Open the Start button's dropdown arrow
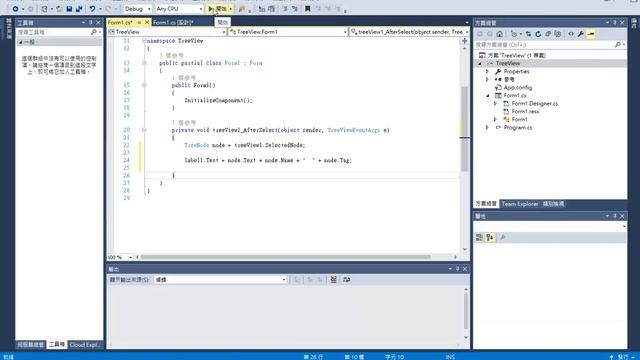Image resolution: width=640 pixels, height=360 pixels. coord(231,9)
